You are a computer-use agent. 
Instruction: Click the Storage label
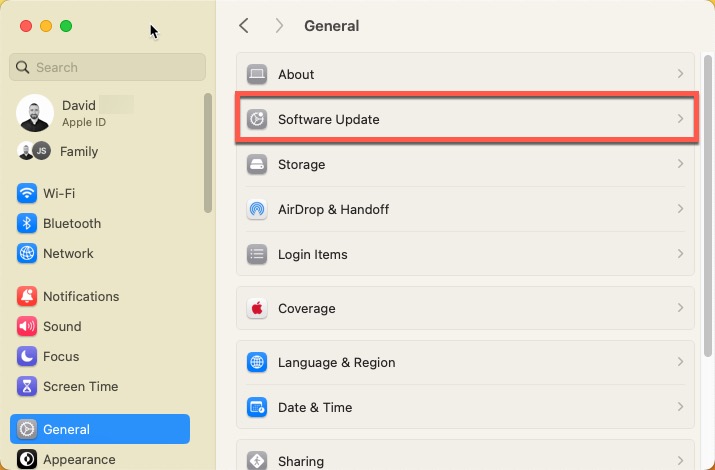coord(301,164)
